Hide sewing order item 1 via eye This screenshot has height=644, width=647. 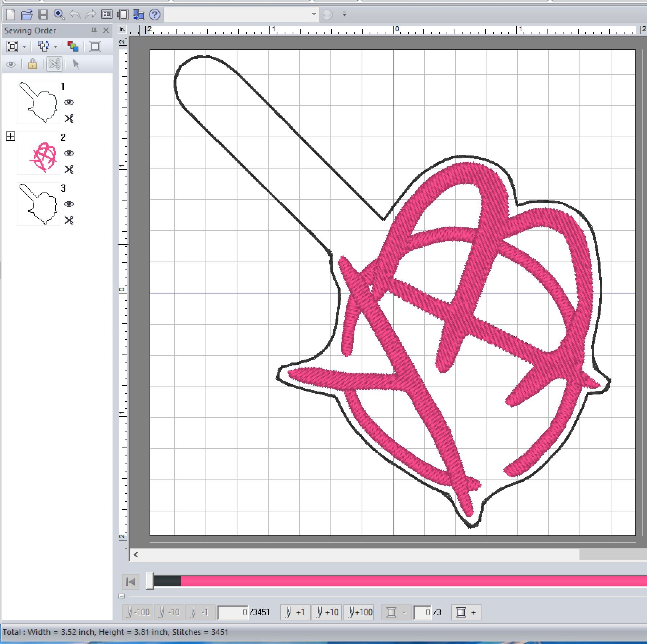point(69,102)
